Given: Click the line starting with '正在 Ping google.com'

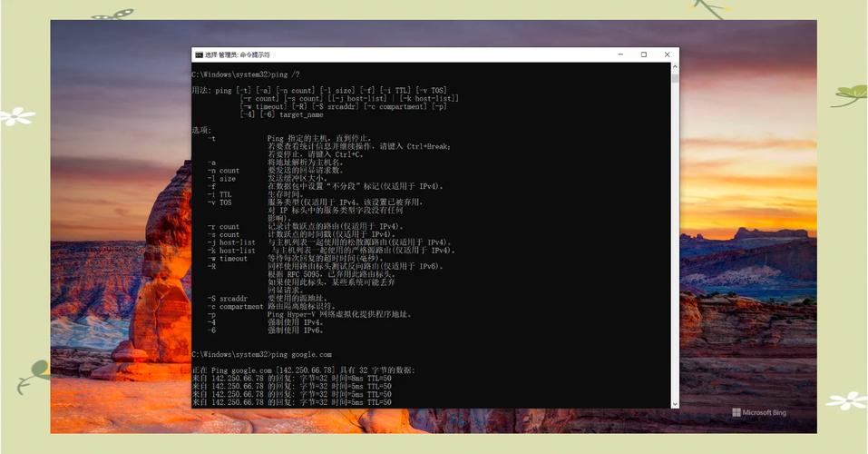Looking at the screenshot, I should 303,370.
